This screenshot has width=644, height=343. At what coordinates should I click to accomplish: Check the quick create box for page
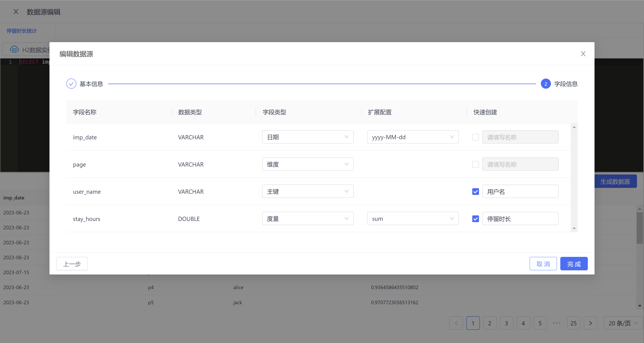pos(475,164)
